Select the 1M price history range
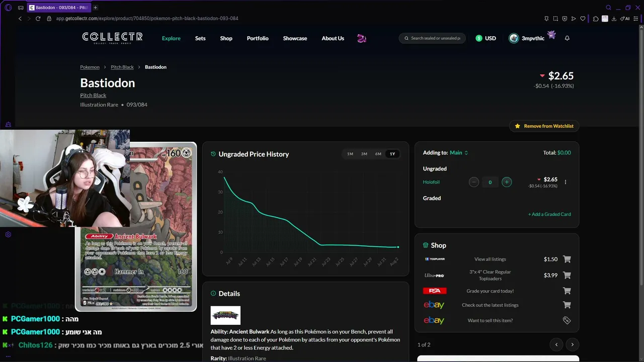Screen dimensions: 644x362 [350, 154]
